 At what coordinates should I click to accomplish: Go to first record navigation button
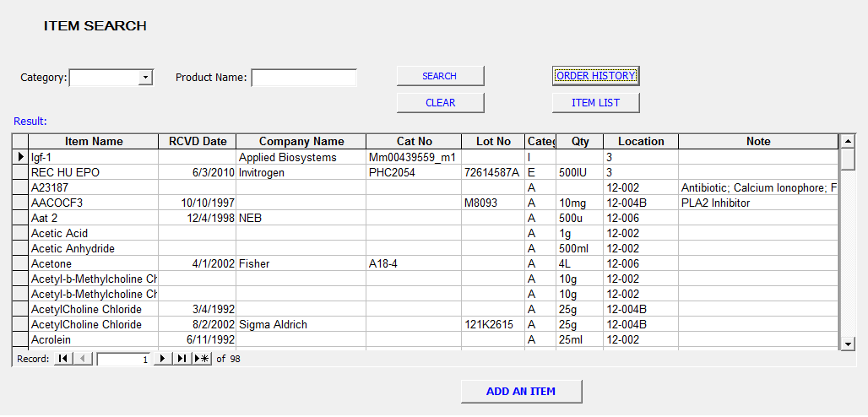click(62, 359)
